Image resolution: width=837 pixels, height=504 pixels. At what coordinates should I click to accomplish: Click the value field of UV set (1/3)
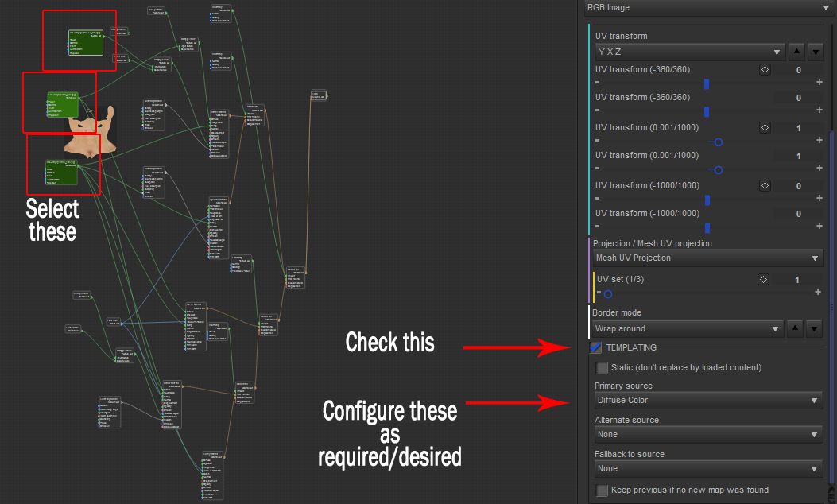[x=797, y=280]
